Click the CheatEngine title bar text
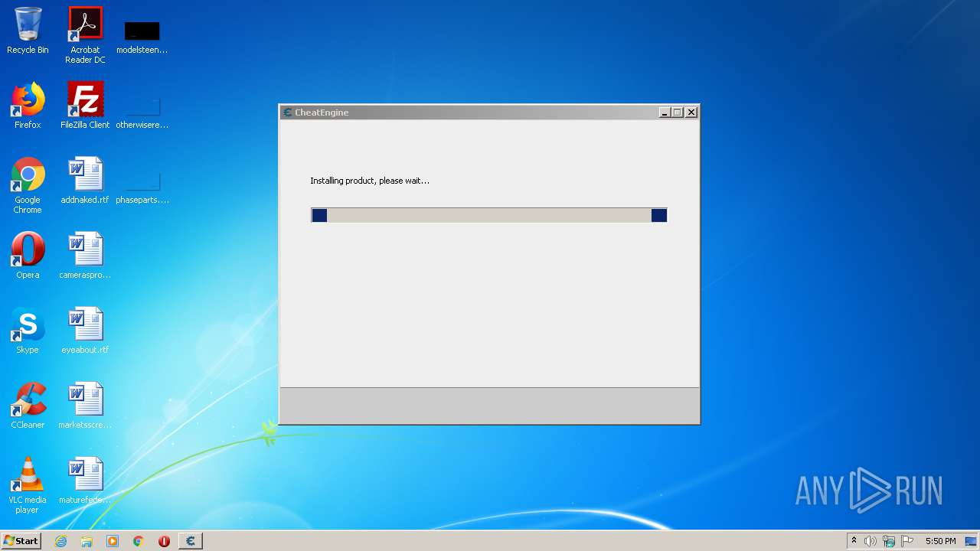The width and height of the screenshot is (980, 551). (322, 112)
